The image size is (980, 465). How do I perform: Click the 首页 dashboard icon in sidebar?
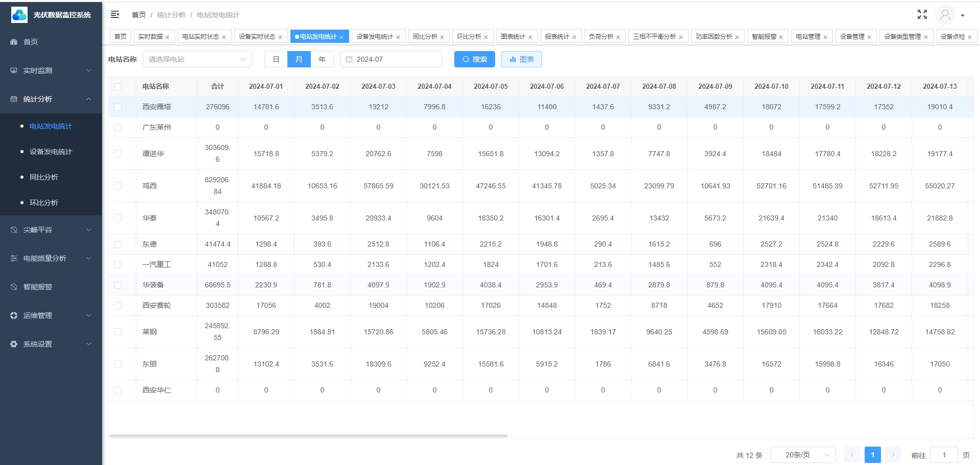click(14, 42)
